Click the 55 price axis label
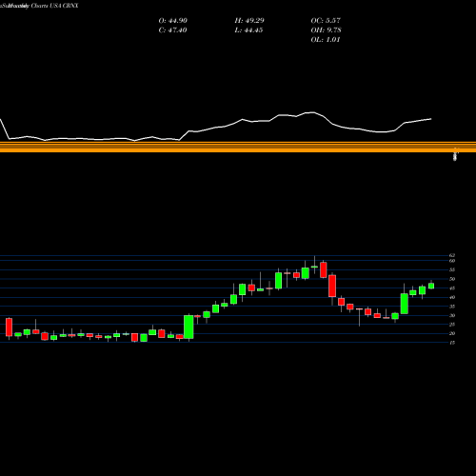The image size is (476, 476). point(452,269)
